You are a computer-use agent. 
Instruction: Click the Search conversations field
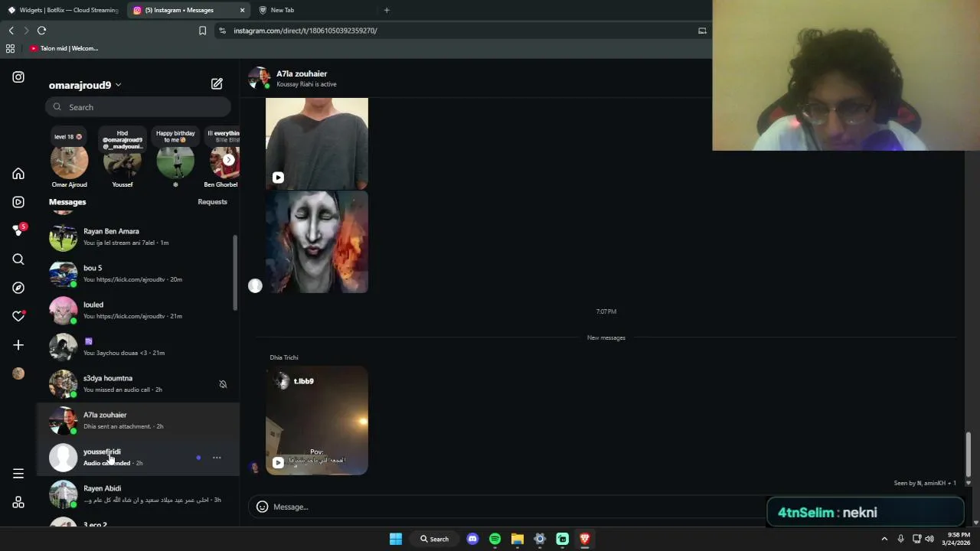tap(138, 107)
